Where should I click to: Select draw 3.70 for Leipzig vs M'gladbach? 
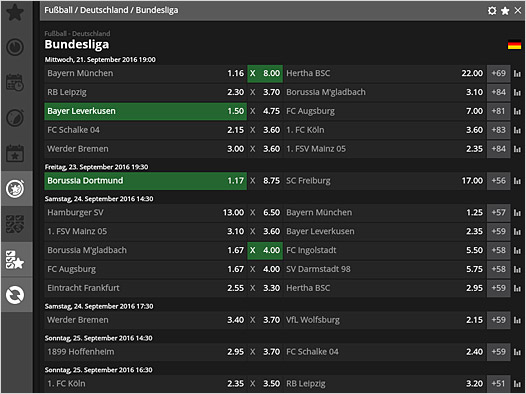click(x=265, y=93)
